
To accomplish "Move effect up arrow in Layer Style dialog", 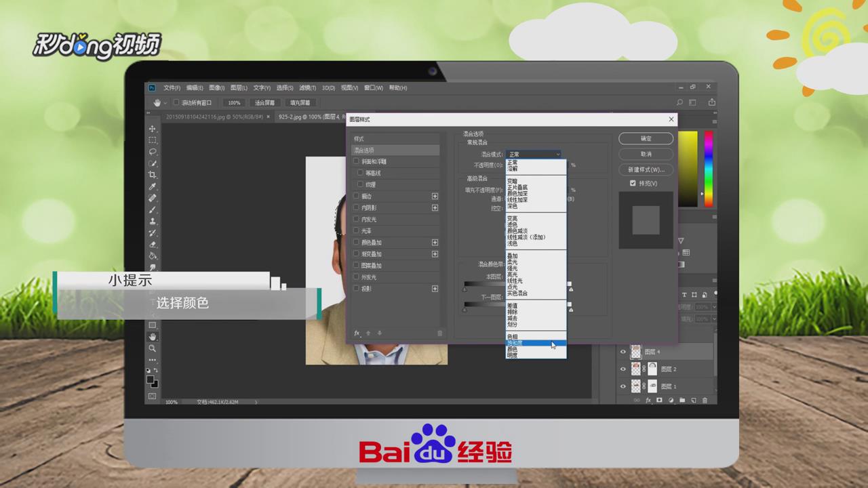I will 368,333.
